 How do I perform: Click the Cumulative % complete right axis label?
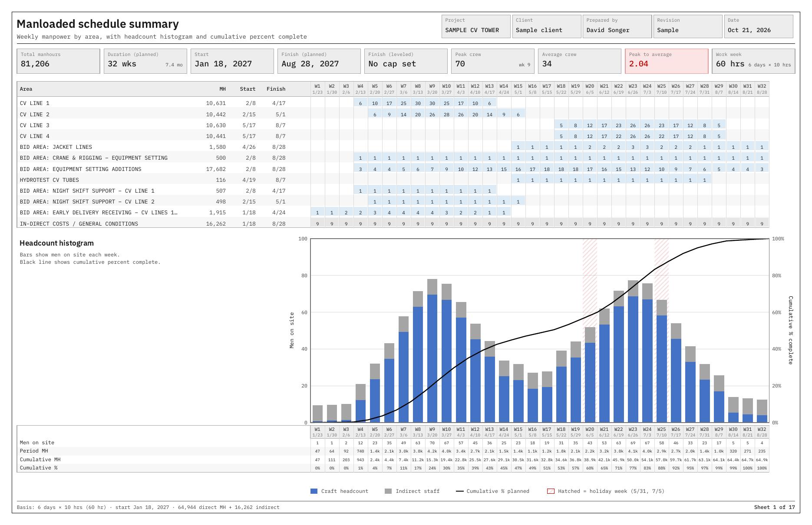[x=790, y=330]
